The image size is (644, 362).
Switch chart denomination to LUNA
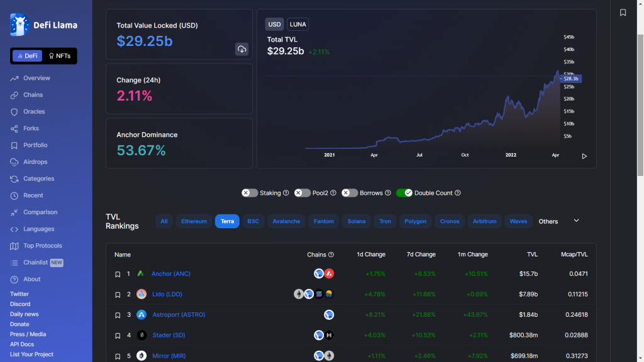tap(297, 25)
